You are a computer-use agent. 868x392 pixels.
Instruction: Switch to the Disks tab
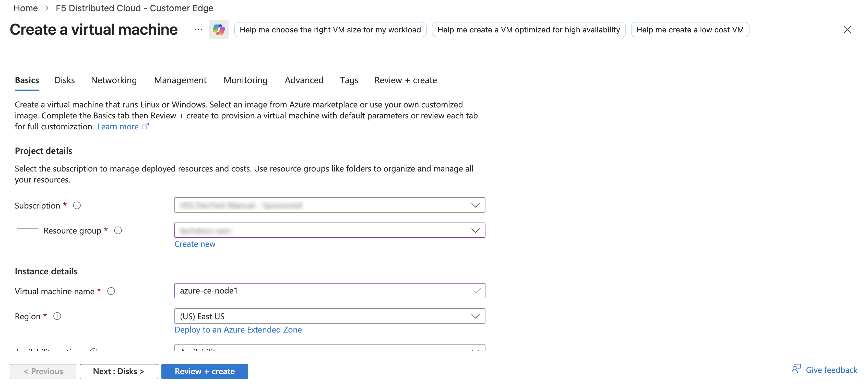64,80
